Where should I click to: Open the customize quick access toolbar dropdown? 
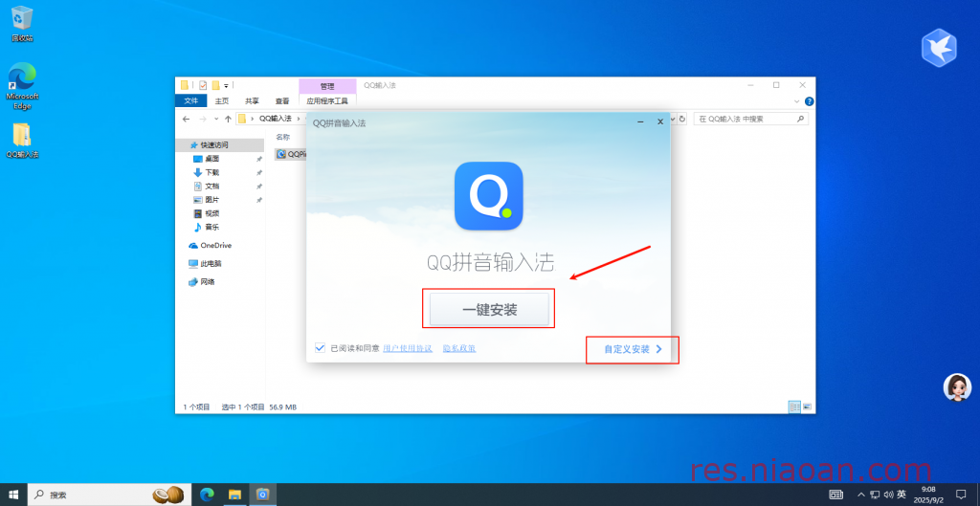[x=226, y=85]
